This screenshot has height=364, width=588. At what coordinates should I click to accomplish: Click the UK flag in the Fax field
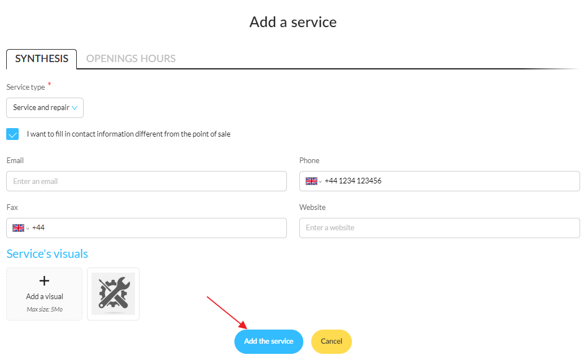pyautogui.click(x=19, y=228)
